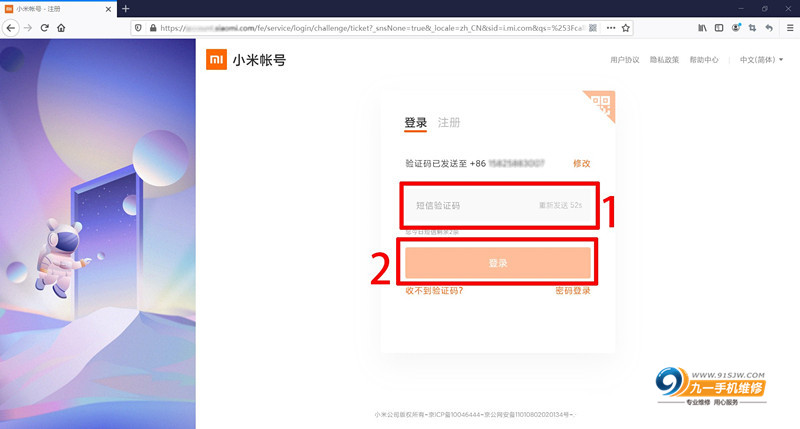Expand the 中文(简体) language dropdown
Screen dimensions: 800x429
tap(761, 60)
